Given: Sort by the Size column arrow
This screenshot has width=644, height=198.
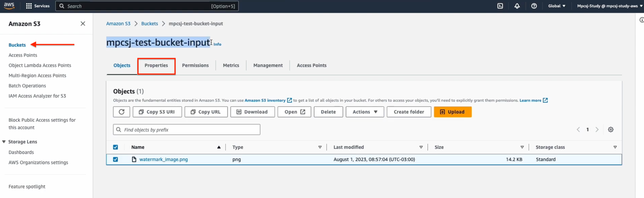Looking at the screenshot, I should tap(522, 147).
